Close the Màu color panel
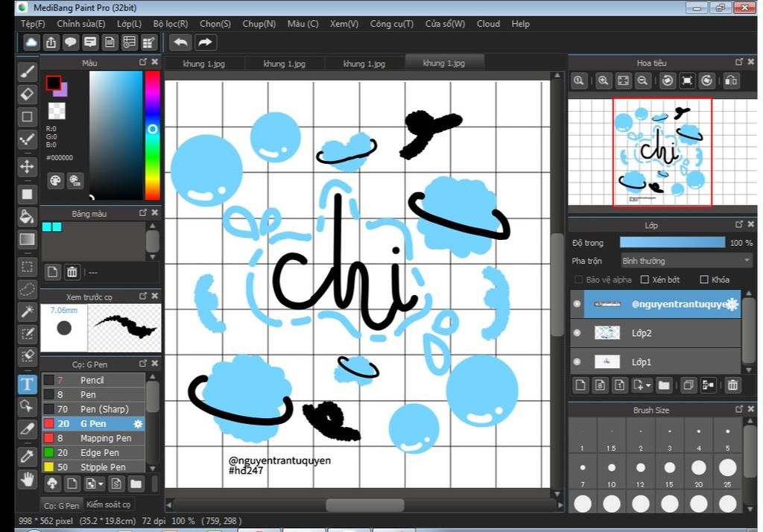Screen dimensions: 763x532 (x=155, y=62)
